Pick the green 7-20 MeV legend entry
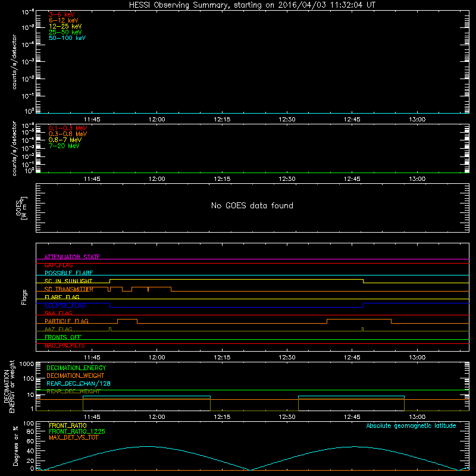 (64, 146)
